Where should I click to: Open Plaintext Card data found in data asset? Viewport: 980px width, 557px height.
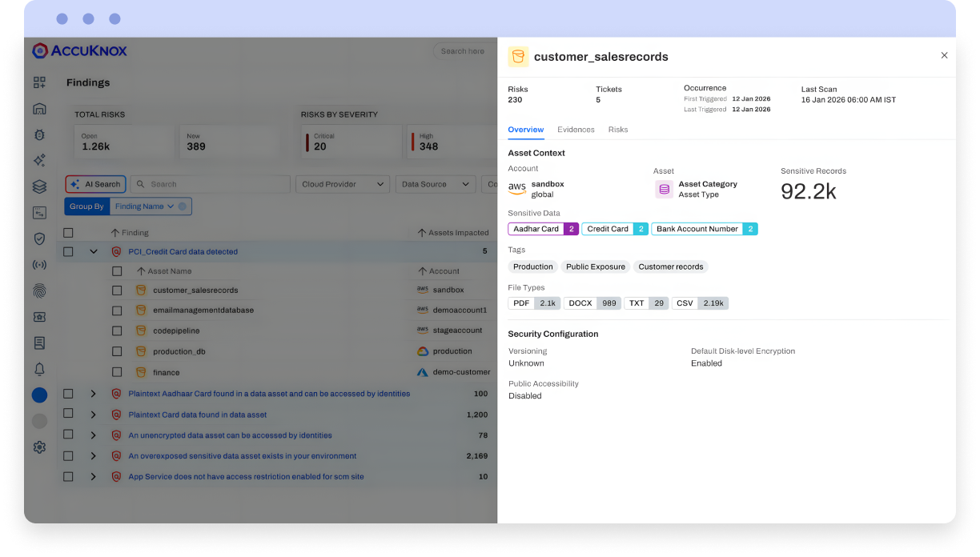click(198, 415)
